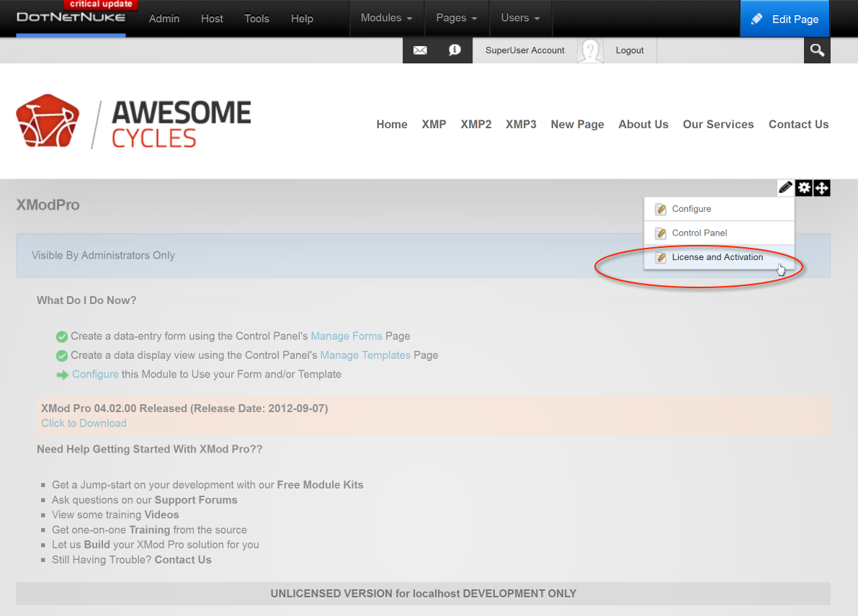Click the Edit Page button
Viewport: 858px width, 616px height.
(x=785, y=19)
